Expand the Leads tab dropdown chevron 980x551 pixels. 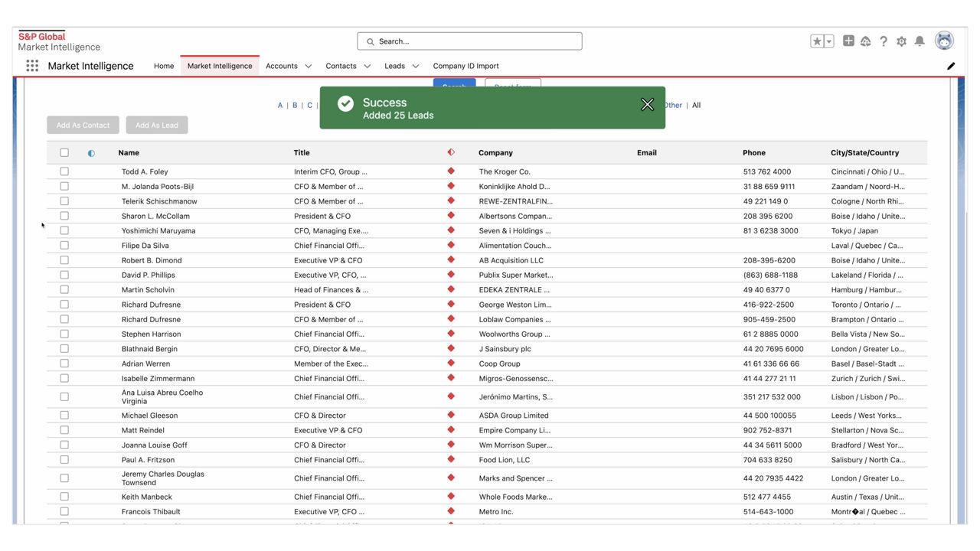416,66
